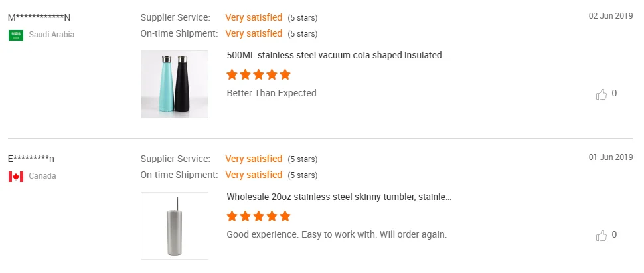
Task: Click the Canada flag icon
Action: (x=16, y=177)
